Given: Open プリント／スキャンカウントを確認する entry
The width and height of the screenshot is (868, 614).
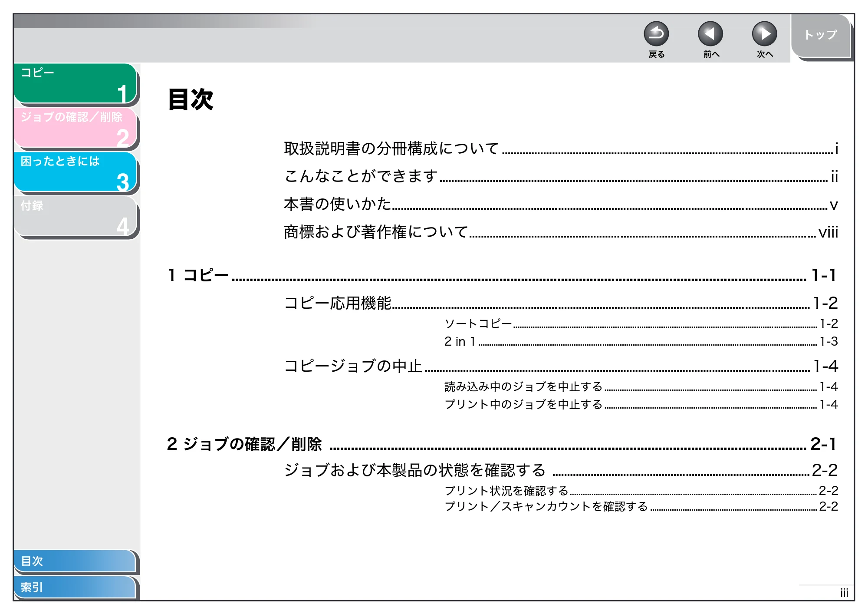Looking at the screenshot, I should tap(641, 507).
